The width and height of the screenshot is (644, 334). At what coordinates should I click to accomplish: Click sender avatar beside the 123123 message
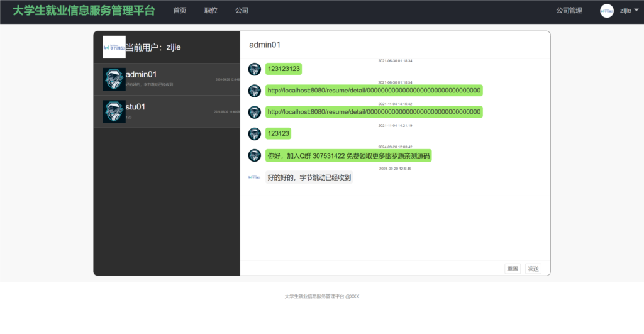pos(255,133)
